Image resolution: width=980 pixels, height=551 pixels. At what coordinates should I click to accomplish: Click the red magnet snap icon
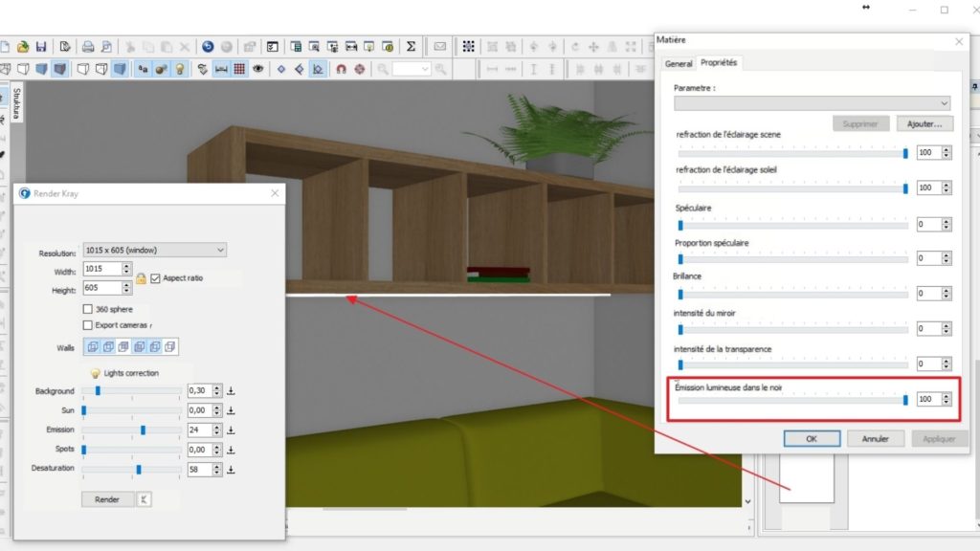[341, 69]
